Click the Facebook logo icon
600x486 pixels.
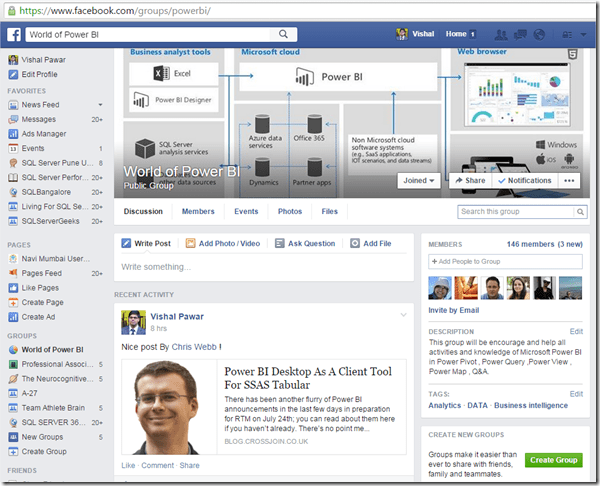point(15,34)
